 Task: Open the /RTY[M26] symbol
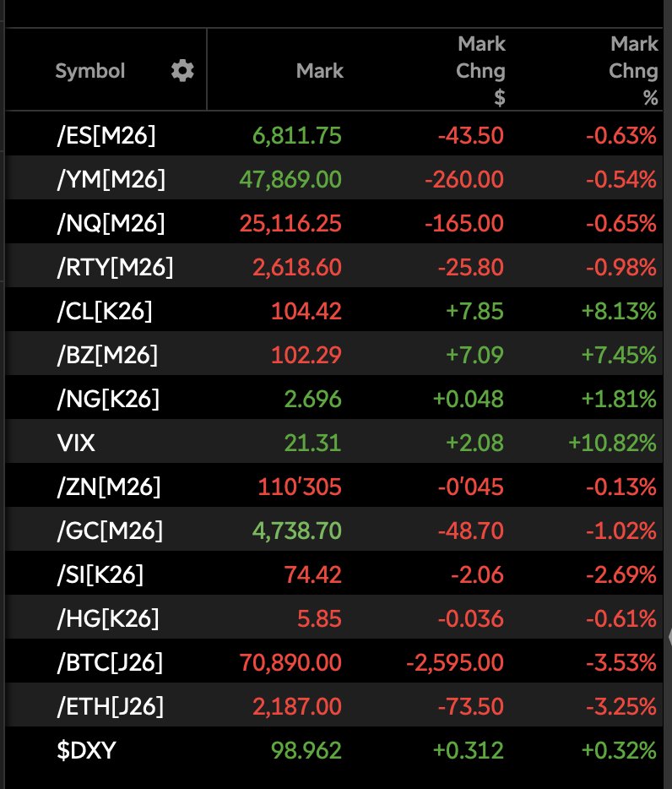[114, 267]
